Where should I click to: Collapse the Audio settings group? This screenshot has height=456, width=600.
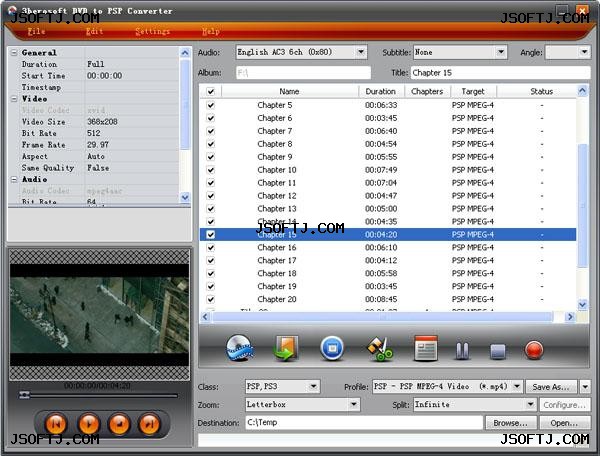[14, 179]
